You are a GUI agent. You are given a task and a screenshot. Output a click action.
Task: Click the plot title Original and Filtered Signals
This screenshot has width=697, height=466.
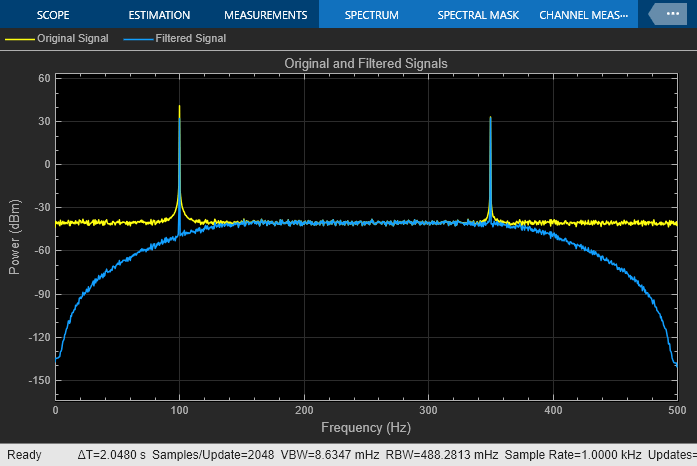[x=366, y=64]
